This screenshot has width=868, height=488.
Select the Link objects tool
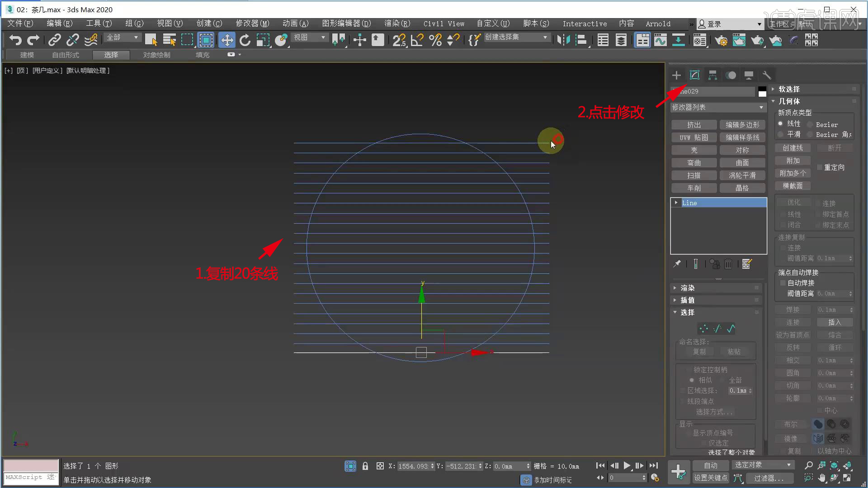(55, 40)
